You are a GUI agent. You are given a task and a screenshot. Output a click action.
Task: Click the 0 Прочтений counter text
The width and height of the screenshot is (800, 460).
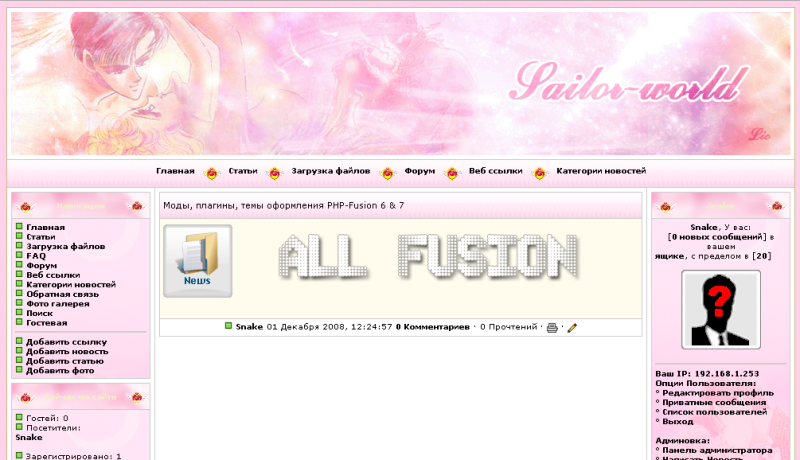(x=509, y=327)
